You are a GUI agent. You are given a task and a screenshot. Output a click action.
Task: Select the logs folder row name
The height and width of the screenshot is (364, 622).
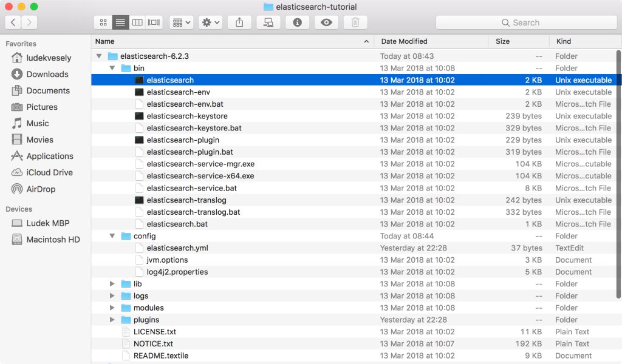[141, 296]
